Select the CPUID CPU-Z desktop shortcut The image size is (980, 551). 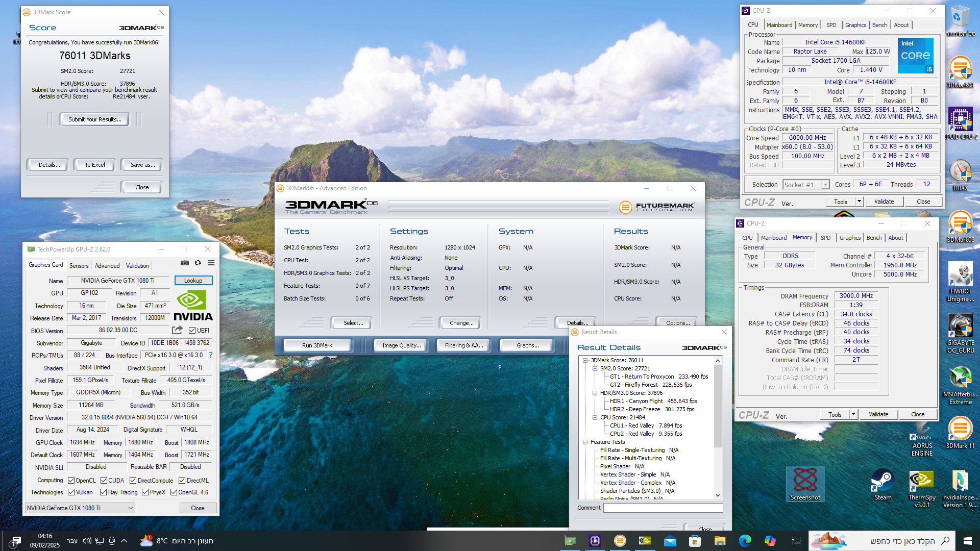coord(961,124)
